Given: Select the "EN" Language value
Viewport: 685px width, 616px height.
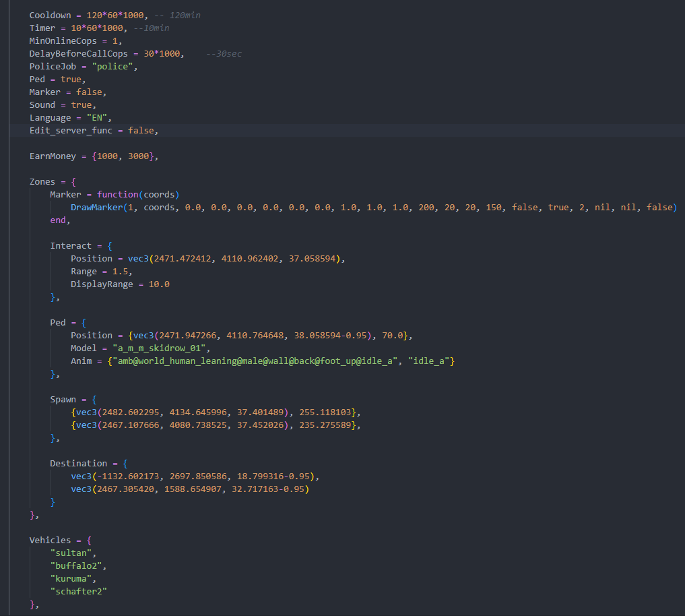Looking at the screenshot, I should tap(97, 117).
